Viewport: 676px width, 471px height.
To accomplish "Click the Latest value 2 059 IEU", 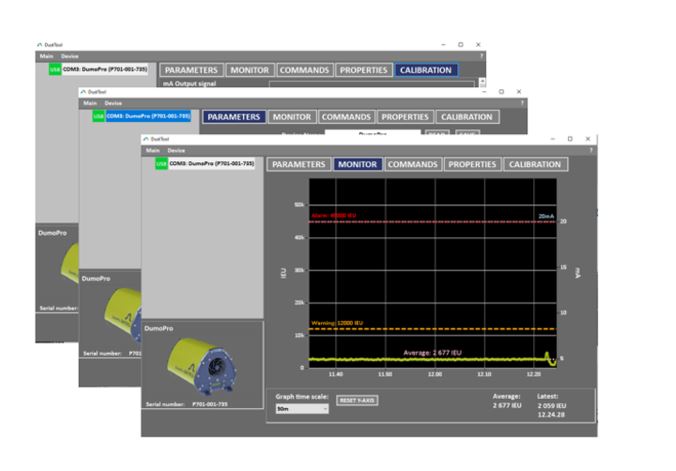I will 552,406.
